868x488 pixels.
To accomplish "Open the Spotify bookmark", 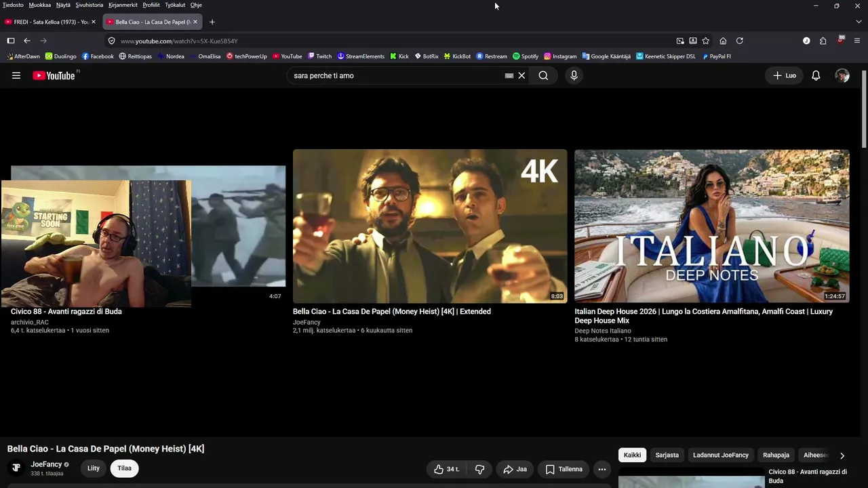I will [x=526, y=56].
